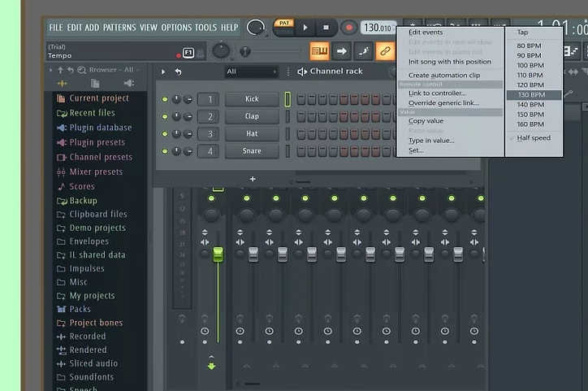
Task: Toggle the Half speed option
Action: pos(534,137)
